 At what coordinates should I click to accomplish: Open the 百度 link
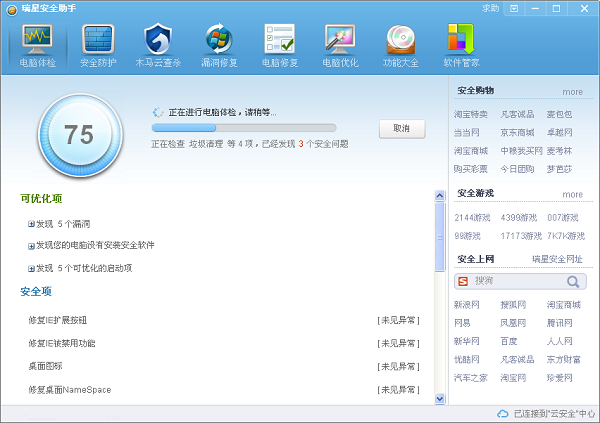(x=509, y=341)
